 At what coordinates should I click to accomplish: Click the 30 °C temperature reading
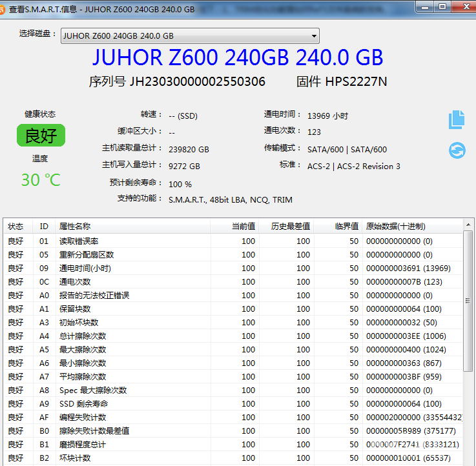click(x=41, y=180)
